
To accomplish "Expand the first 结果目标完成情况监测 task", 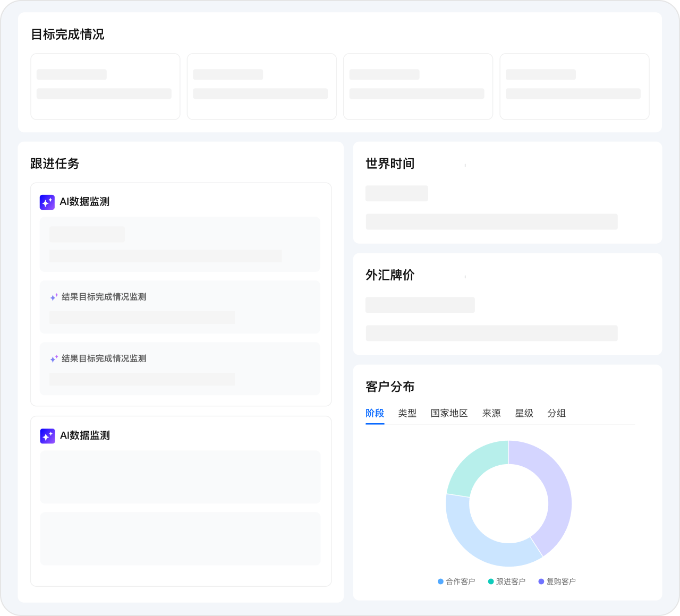I will tap(180, 307).
